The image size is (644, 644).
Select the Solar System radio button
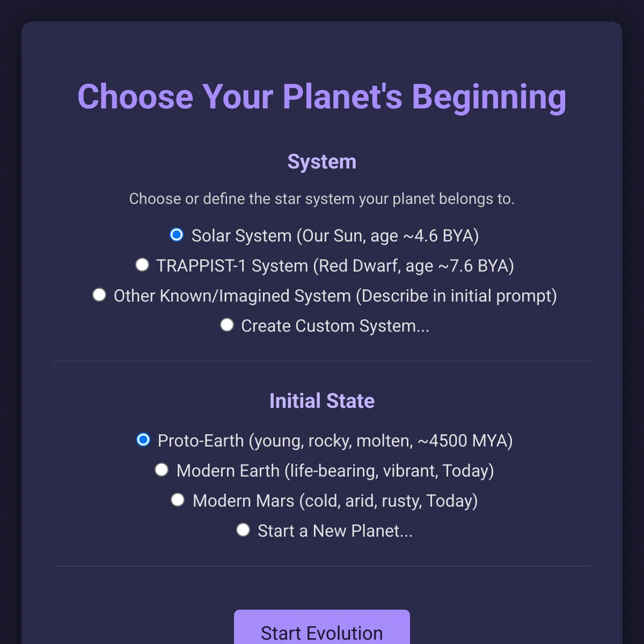tap(176, 235)
